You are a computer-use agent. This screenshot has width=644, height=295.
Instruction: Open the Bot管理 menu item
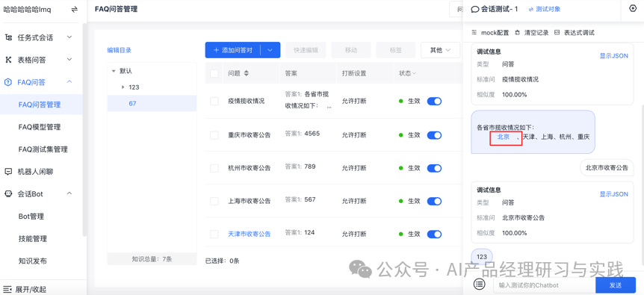31,217
